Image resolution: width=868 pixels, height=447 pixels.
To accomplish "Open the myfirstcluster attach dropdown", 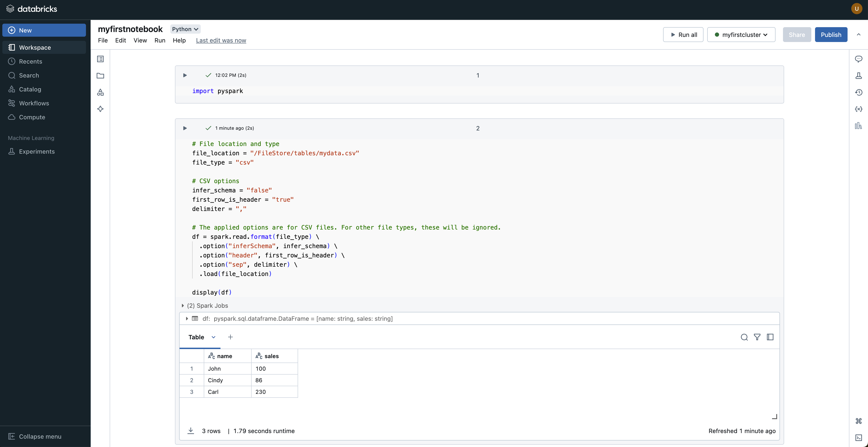I will click(741, 34).
